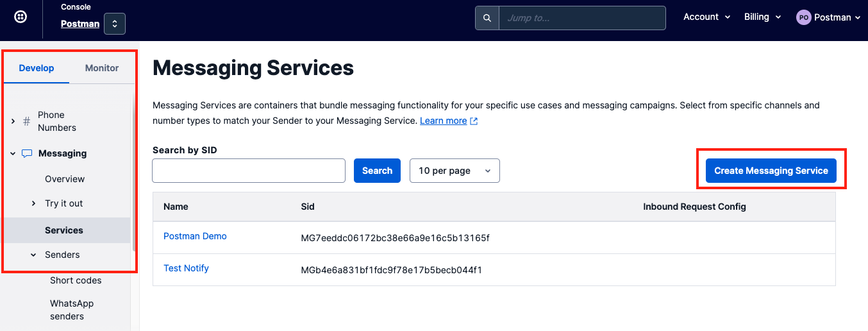Expand the Phone Numbers tree section
The image size is (868, 331).
point(13,121)
